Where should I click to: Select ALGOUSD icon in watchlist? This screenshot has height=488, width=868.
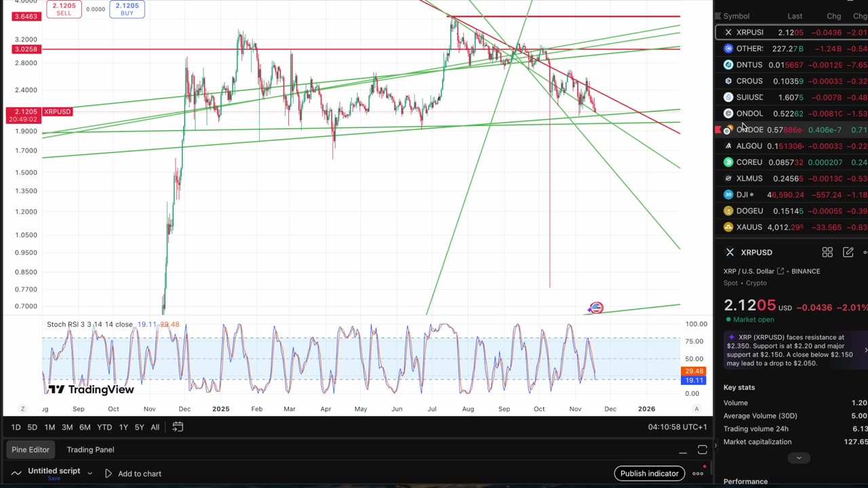coord(728,146)
